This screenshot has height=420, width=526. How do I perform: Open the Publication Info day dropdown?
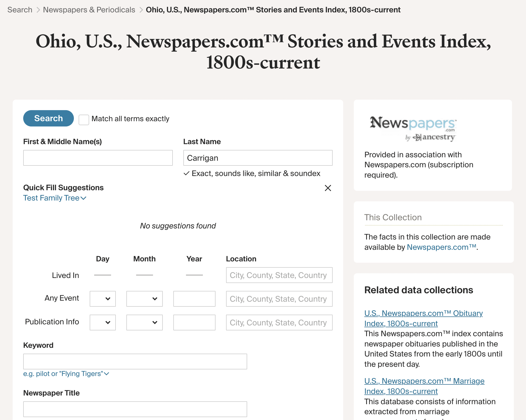(103, 323)
